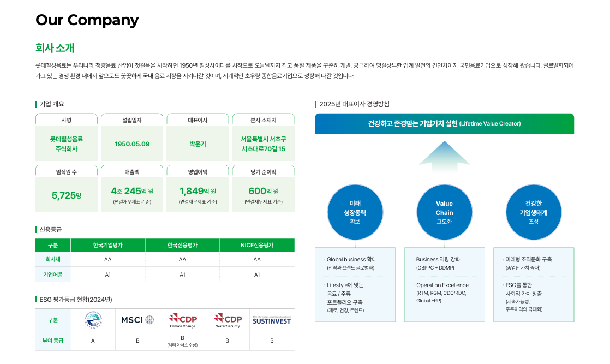Click the 기업어음 row label

(53, 275)
